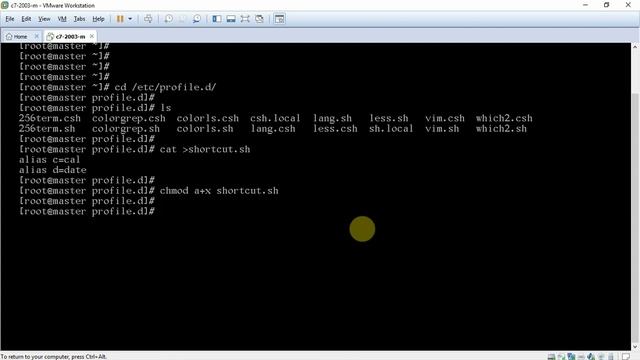Image resolution: width=640 pixels, height=360 pixels.
Task: Click the file name 256term.sh
Action: coord(47,129)
